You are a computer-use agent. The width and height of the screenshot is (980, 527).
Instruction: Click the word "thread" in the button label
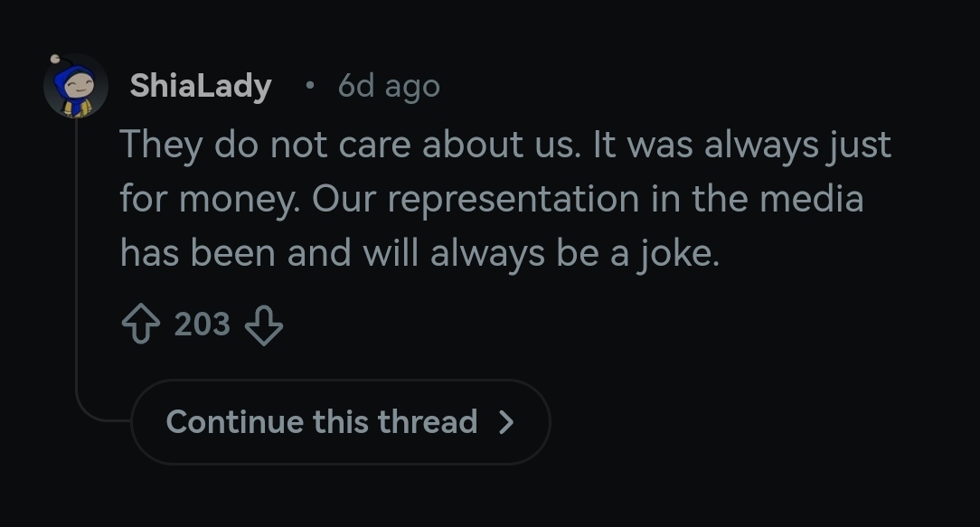428,422
